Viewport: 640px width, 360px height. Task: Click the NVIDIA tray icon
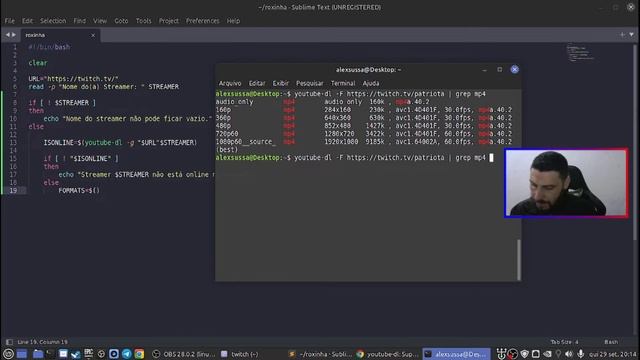pyautogui.click(x=547, y=354)
